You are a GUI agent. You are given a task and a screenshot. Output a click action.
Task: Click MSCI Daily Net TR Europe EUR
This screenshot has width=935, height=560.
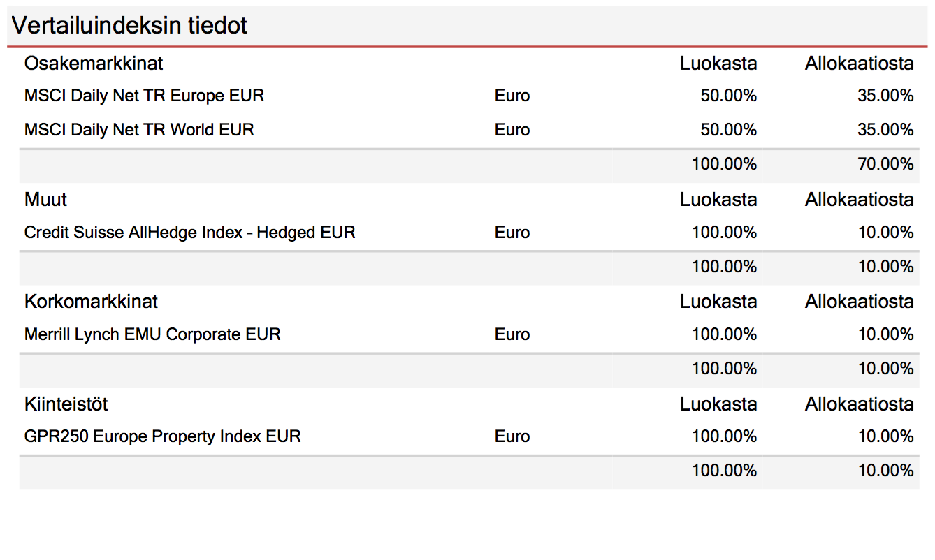145,96
